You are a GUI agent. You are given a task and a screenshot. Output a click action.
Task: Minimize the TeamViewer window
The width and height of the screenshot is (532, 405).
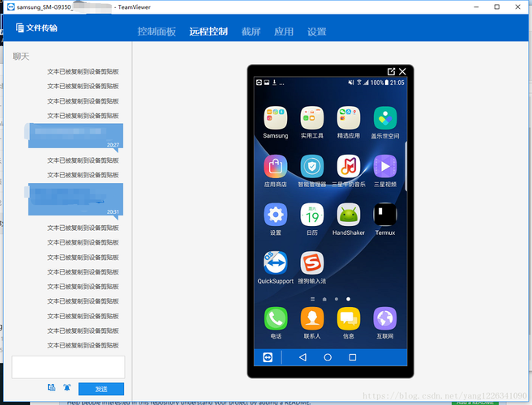coord(476,6)
